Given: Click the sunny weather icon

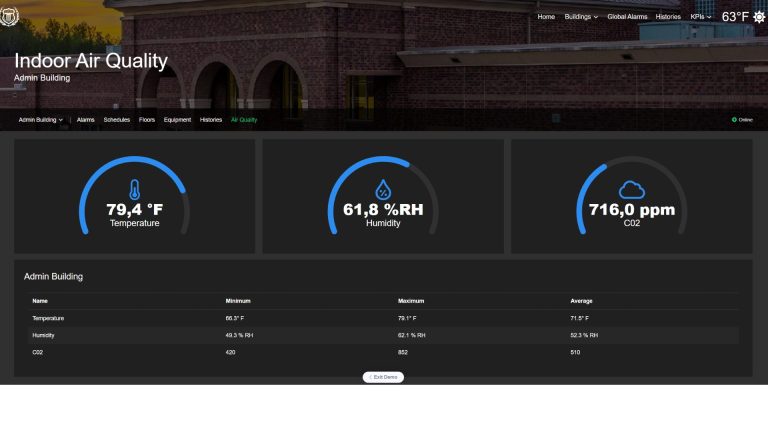Looking at the screenshot, I should [x=759, y=17].
